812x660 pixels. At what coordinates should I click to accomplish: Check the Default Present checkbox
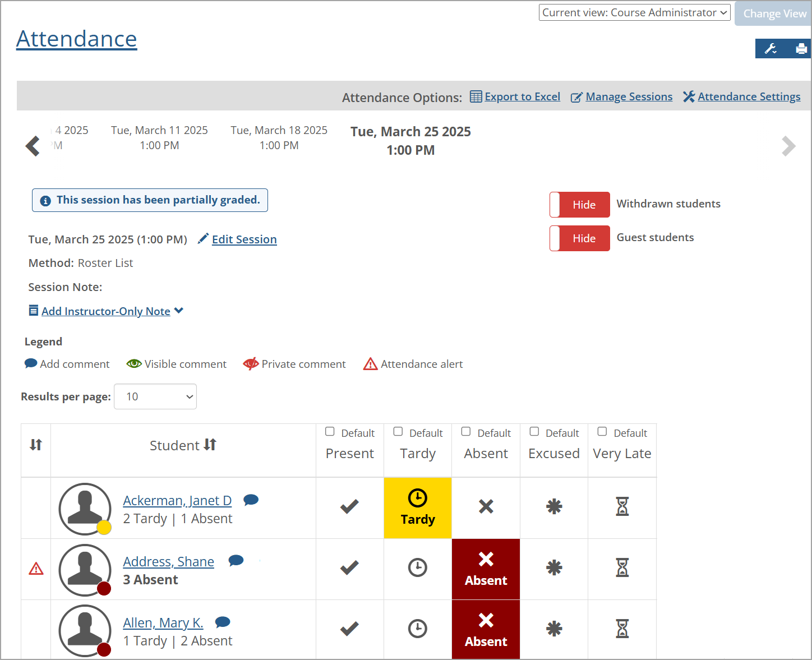tap(330, 432)
